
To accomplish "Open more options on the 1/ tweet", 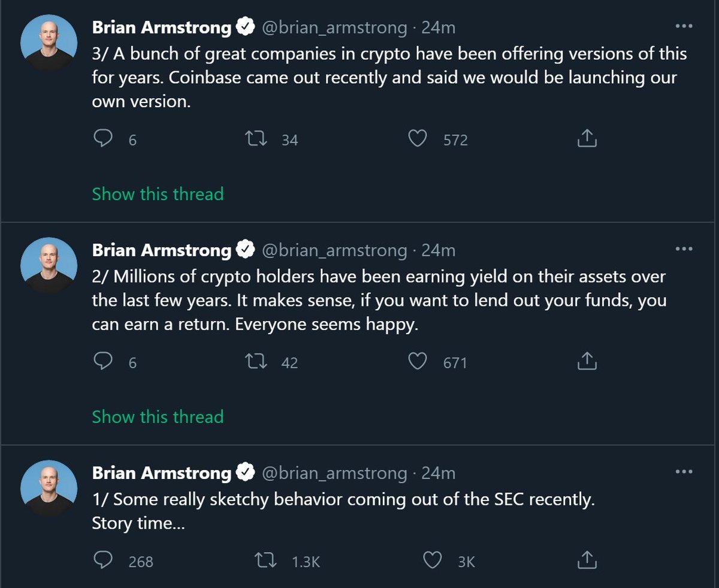I will 684,472.
